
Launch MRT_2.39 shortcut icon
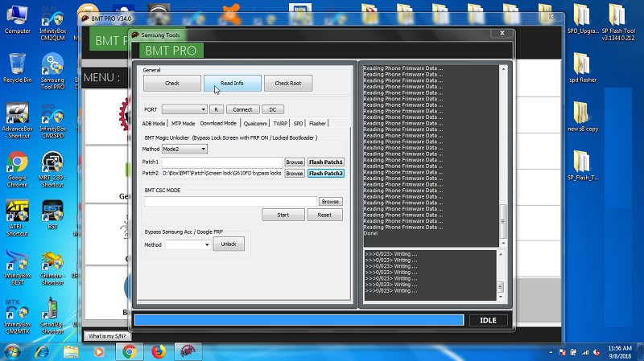tap(52, 170)
